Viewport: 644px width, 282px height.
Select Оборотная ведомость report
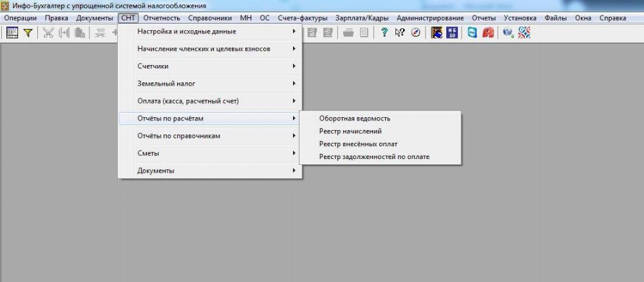(x=355, y=118)
